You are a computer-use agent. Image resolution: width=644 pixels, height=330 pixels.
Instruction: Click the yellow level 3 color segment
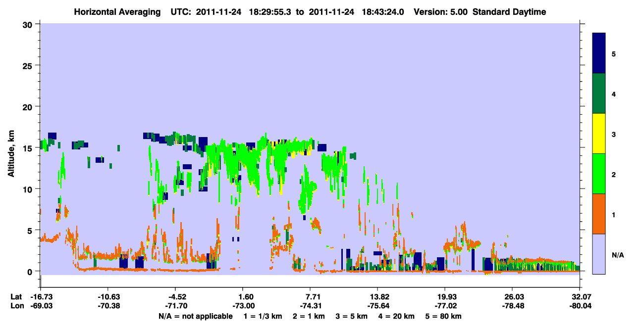[x=599, y=134]
